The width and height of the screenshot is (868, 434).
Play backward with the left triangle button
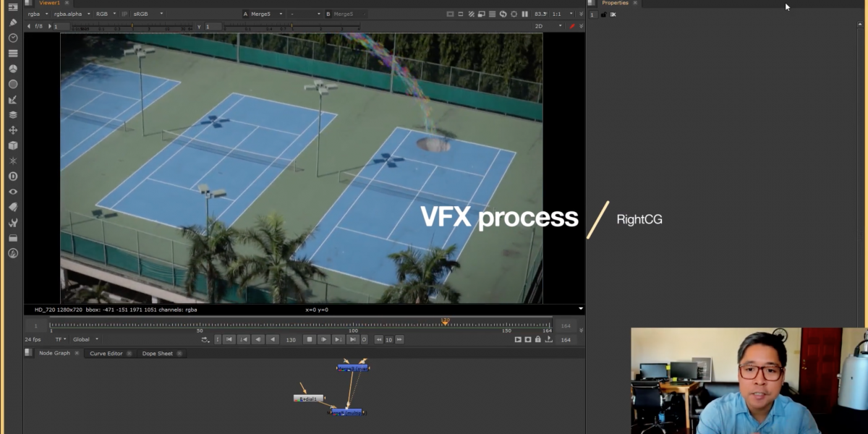click(273, 339)
